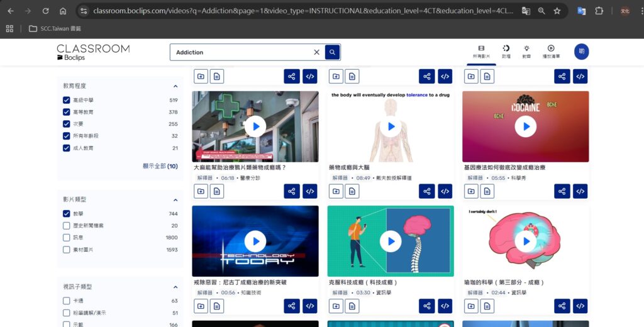Get embed code for 藥物成癮與大腦 video
644x327 pixels.
click(445, 191)
